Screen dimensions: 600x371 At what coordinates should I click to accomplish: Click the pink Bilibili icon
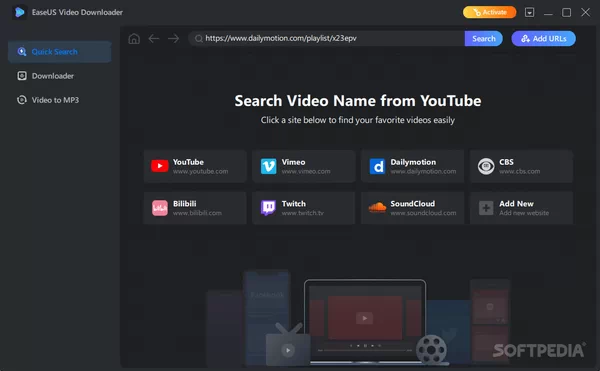coord(160,208)
